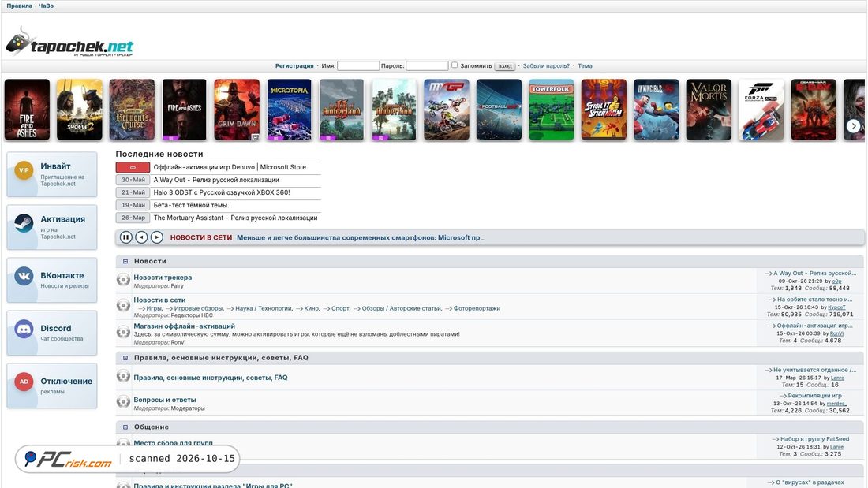Open last post Рекомпиляции игр
Viewport: 868px width, 488px height.
click(815, 396)
